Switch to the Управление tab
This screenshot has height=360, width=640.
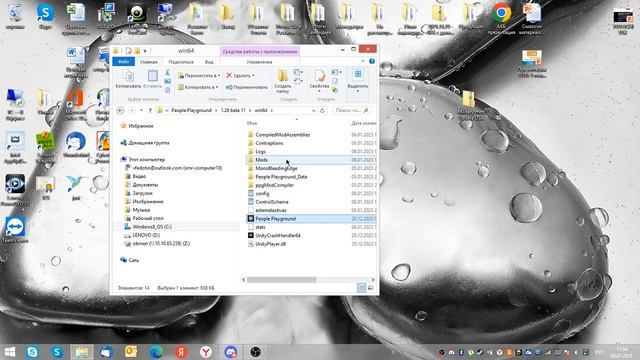[x=259, y=62]
